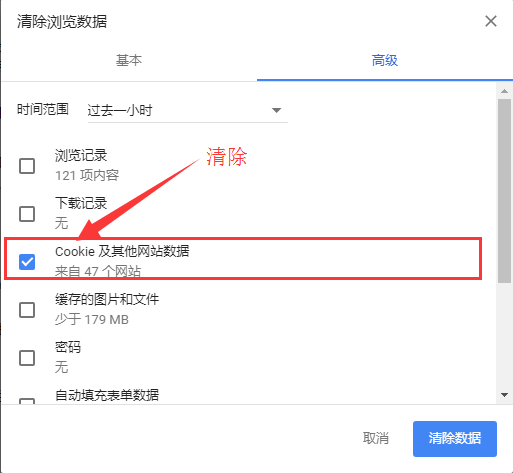This screenshot has width=513, height=473.
Task: Open the 时间范围 dropdown showing 过去一小时
Action: [187, 110]
